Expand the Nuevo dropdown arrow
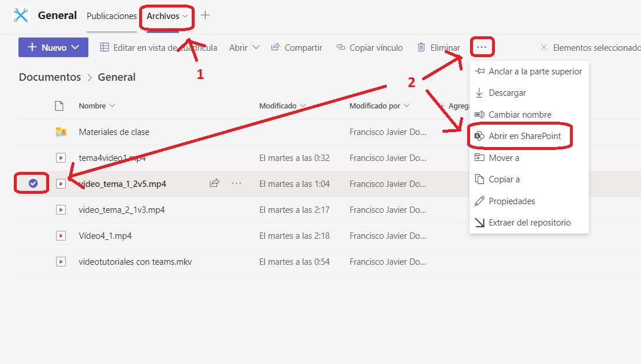Viewport: 641px width, 364px height. pyautogui.click(x=75, y=47)
